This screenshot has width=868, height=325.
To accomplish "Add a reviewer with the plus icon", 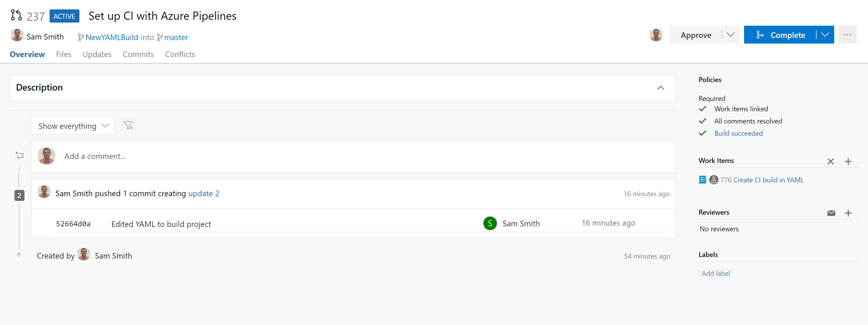I will pyautogui.click(x=848, y=213).
